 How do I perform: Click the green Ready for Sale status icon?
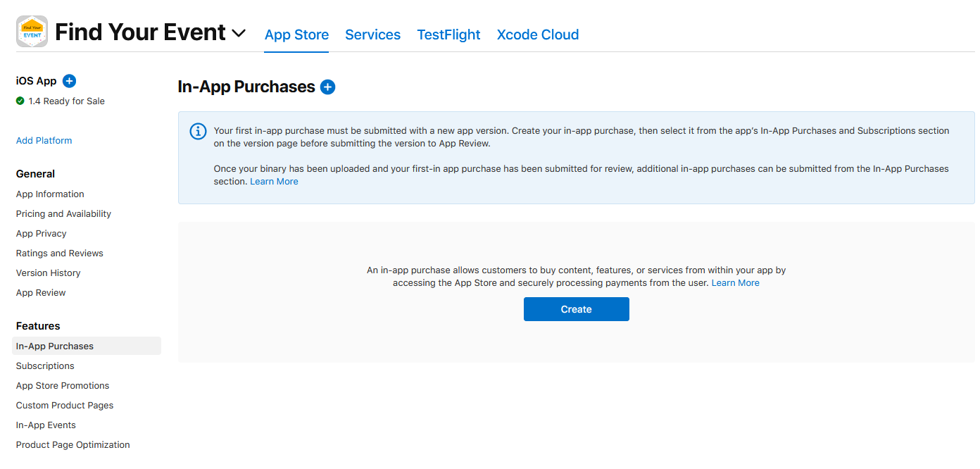tap(20, 101)
